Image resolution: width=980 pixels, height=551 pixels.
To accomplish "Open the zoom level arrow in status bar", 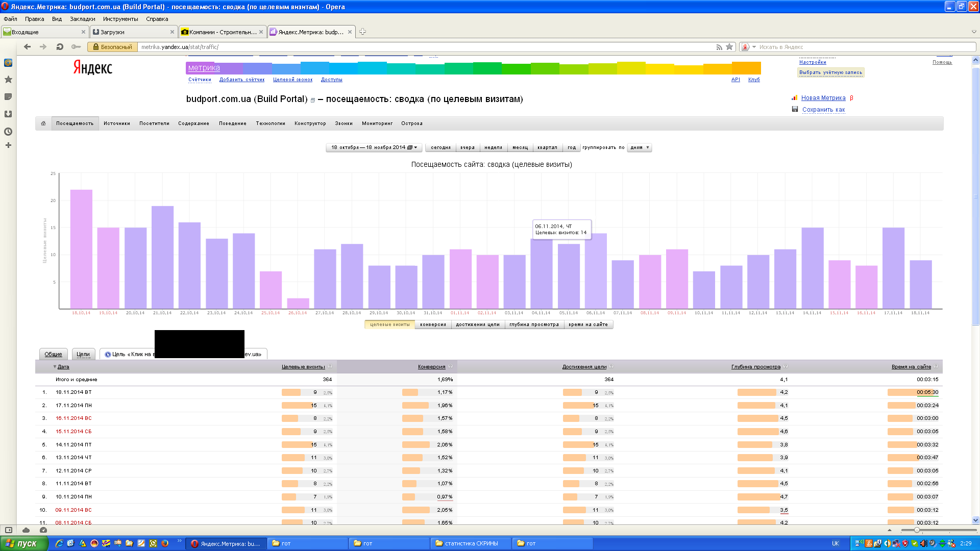I will coord(890,530).
